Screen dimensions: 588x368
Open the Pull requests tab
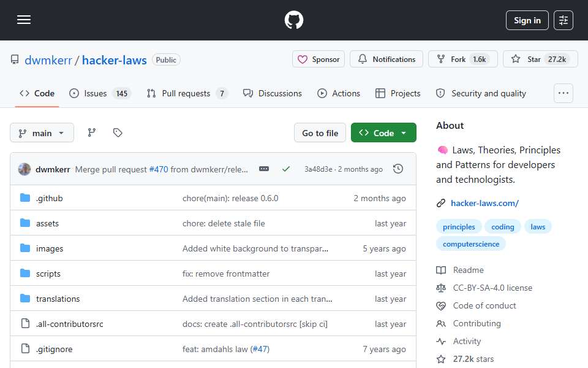pos(187,93)
